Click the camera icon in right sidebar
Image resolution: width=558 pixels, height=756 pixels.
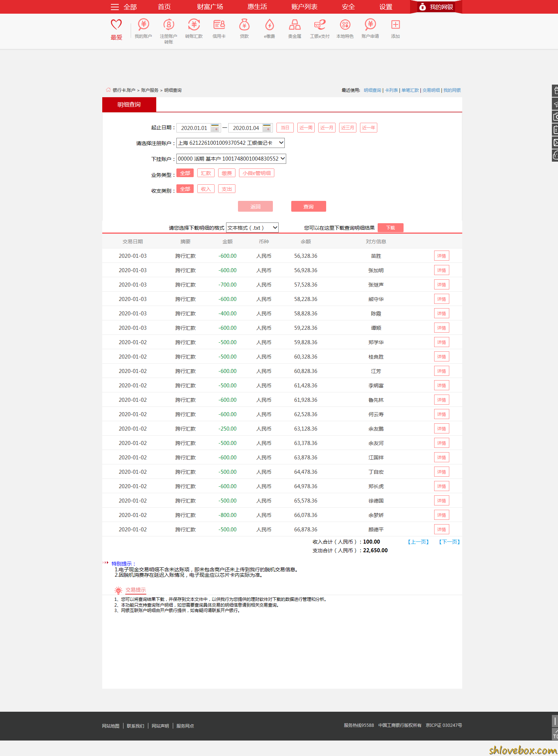[x=555, y=117]
